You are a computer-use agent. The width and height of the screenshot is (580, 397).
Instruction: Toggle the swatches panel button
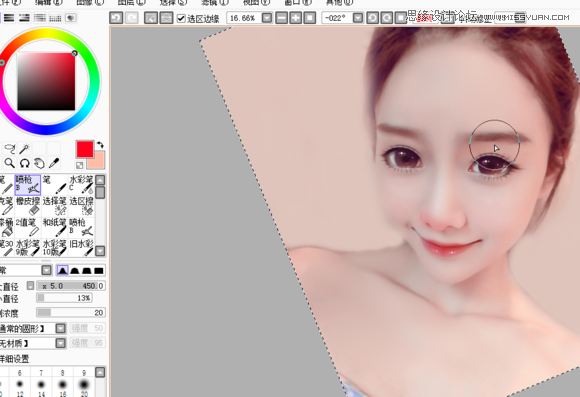click(x=55, y=18)
